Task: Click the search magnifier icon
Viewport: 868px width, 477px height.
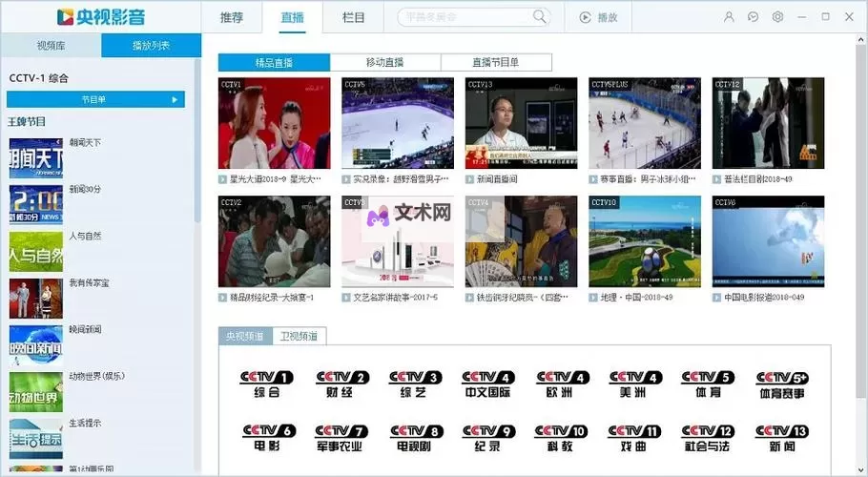Action: (x=539, y=16)
